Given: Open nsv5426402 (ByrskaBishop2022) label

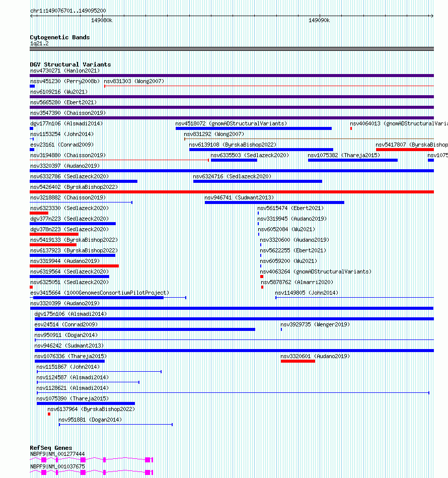Looking at the screenshot, I should 74,187.
